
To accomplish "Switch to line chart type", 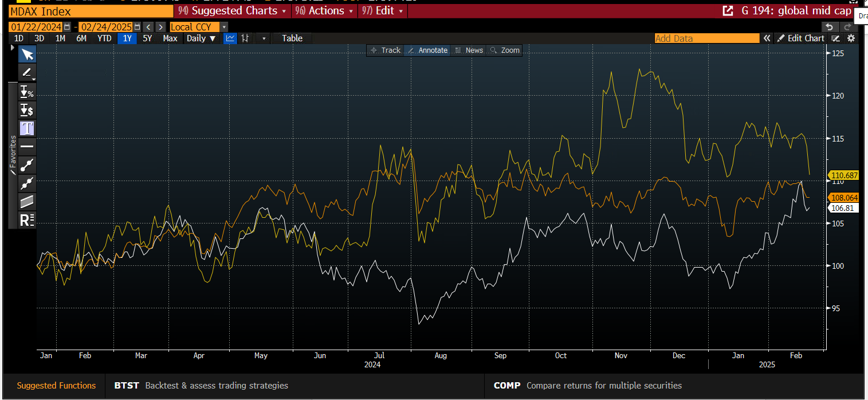I will (230, 38).
